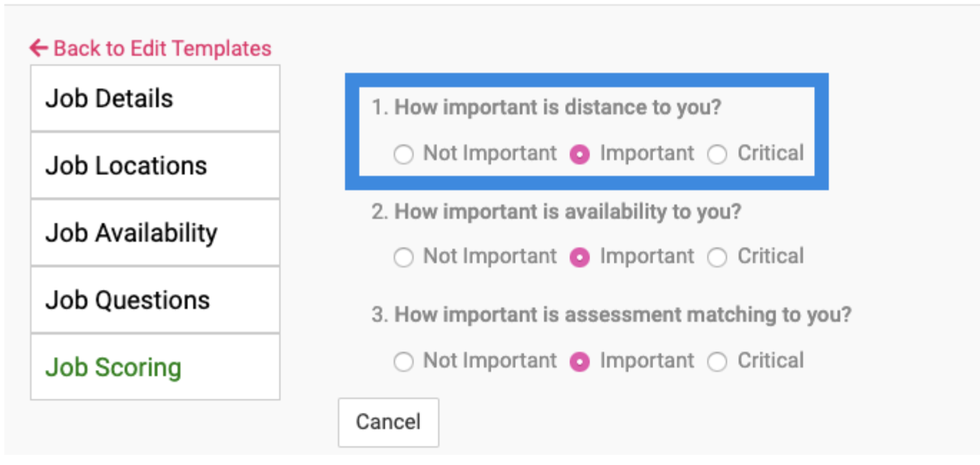The height and width of the screenshot is (465, 980).
Task: Choose Important for the distance question
Action: pyautogui.click(x=579, y=155)
